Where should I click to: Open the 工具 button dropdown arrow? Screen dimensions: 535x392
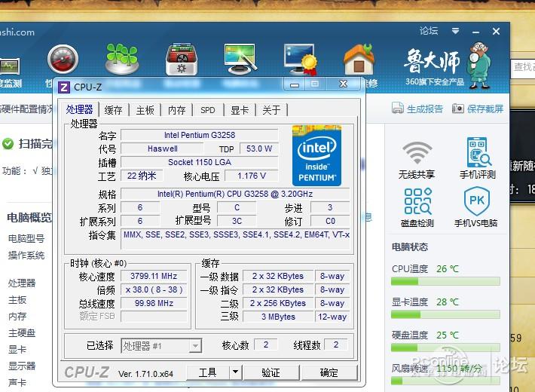pos(235,372)
